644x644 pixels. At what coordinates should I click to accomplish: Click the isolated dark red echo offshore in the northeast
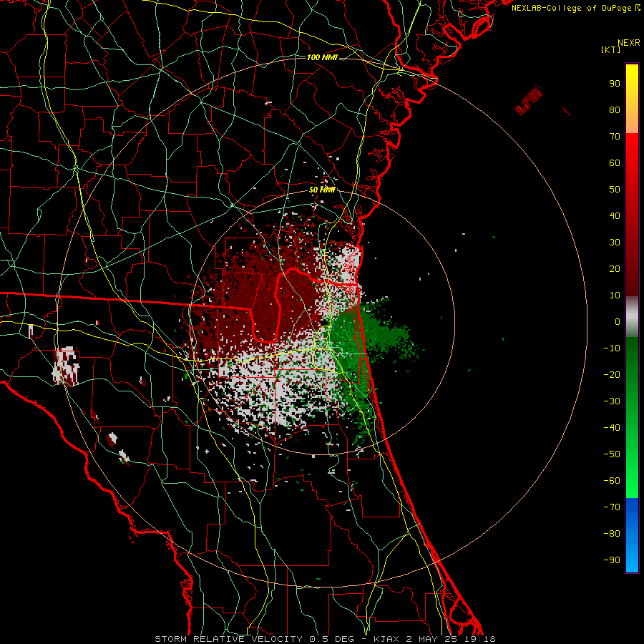click(529, 100)
